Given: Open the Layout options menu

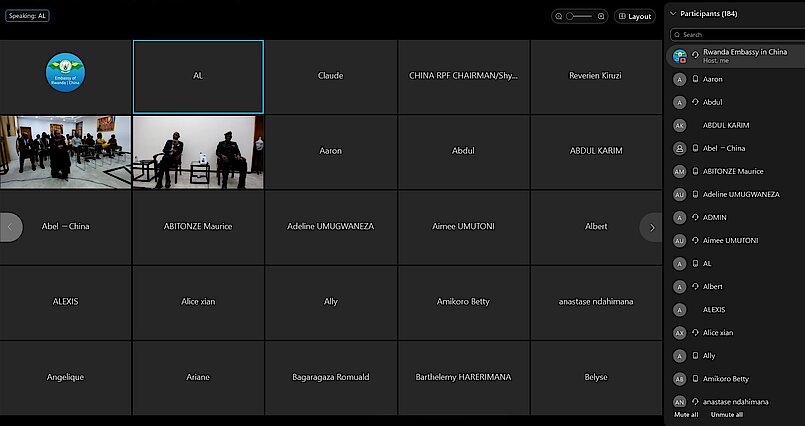Looking at the screenshot, I should pyautogui.click(x=634, y=16).
